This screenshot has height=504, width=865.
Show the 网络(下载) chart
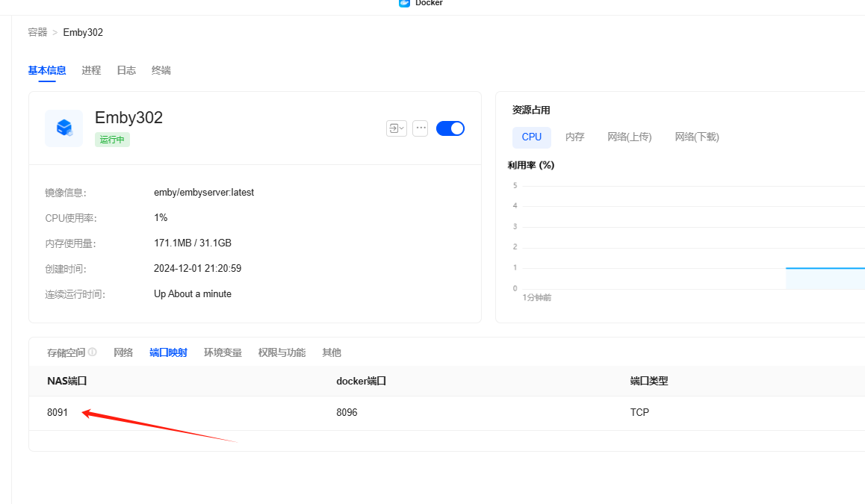pyautogui.click(x=697, y=137)
